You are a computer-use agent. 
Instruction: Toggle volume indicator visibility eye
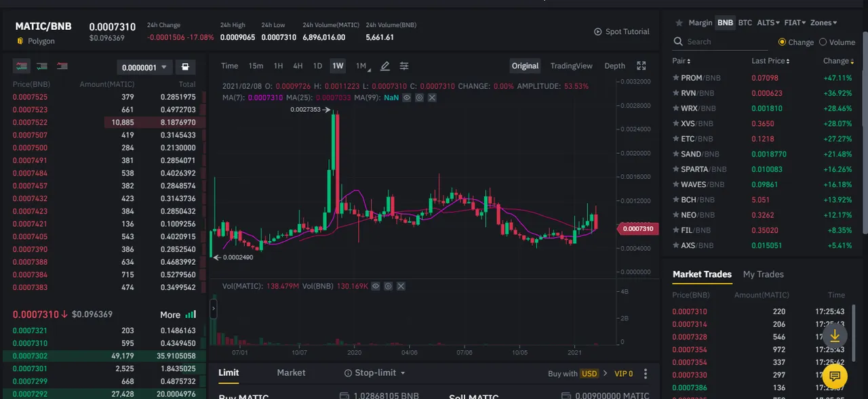click(x=376, y=286)
